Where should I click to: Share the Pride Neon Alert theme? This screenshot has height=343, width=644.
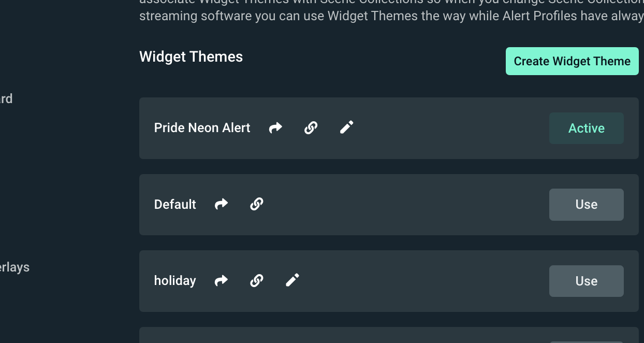[275, 127]
